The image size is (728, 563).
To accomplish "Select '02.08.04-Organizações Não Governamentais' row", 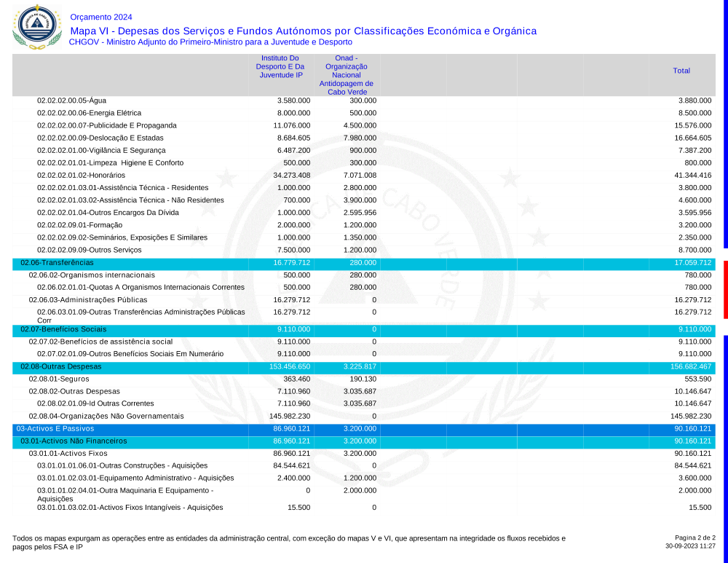I will [x=106, y=416].
